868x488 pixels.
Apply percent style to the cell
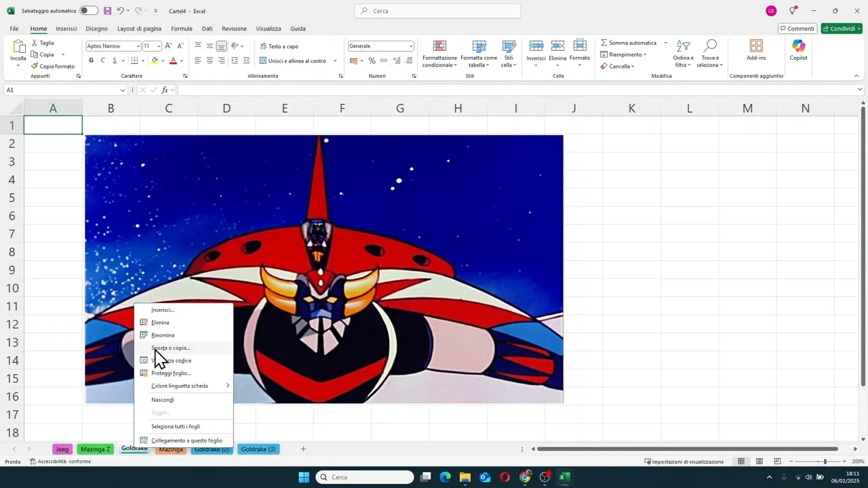(x=372, y=60)
